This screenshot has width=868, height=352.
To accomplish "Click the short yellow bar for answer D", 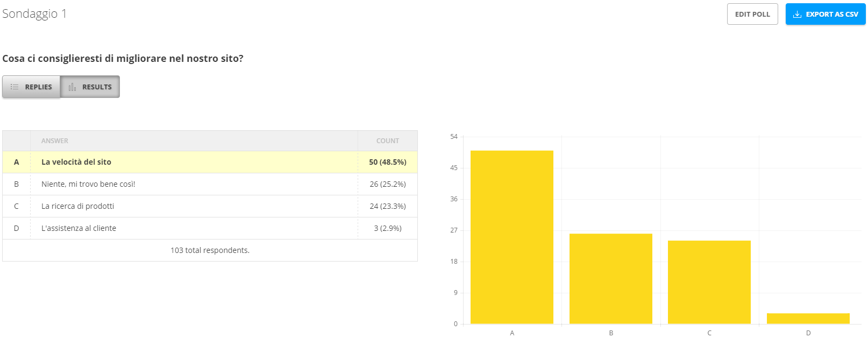I will coord(808,318).
